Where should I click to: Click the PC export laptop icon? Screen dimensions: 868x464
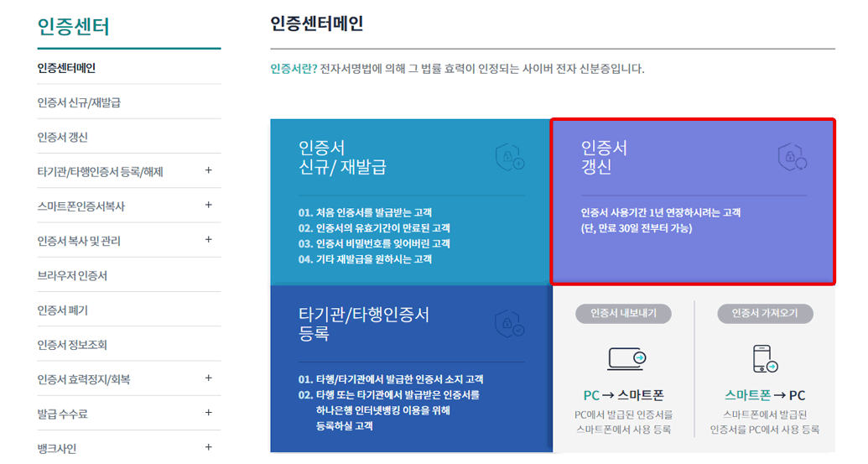point(626,359)
